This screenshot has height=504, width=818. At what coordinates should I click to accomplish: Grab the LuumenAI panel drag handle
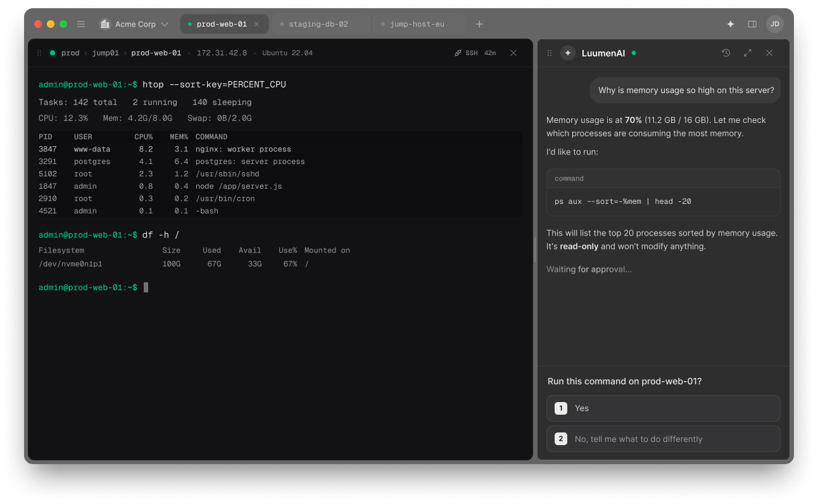pyautogui.click(x=549, y=53)
